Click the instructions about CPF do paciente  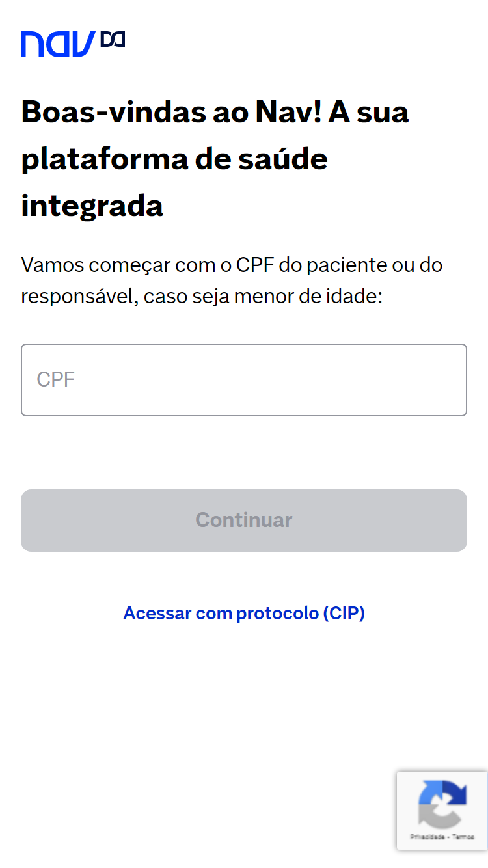coord(232,280)
